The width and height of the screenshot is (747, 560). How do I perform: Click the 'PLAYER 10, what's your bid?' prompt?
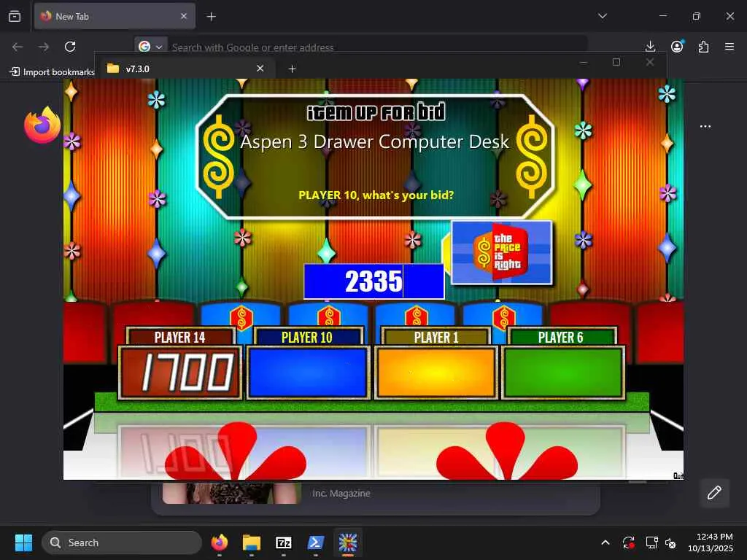tap(376, 195)
